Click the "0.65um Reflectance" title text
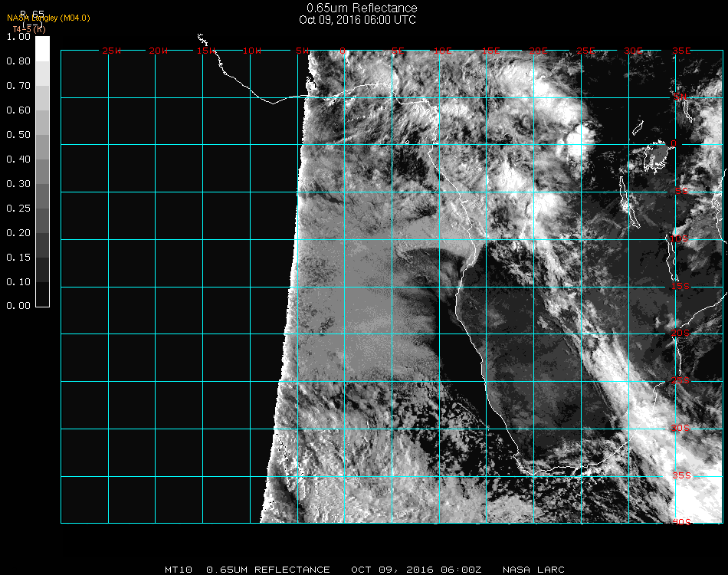Screen dimensions: 728x575 pos(362,8)
